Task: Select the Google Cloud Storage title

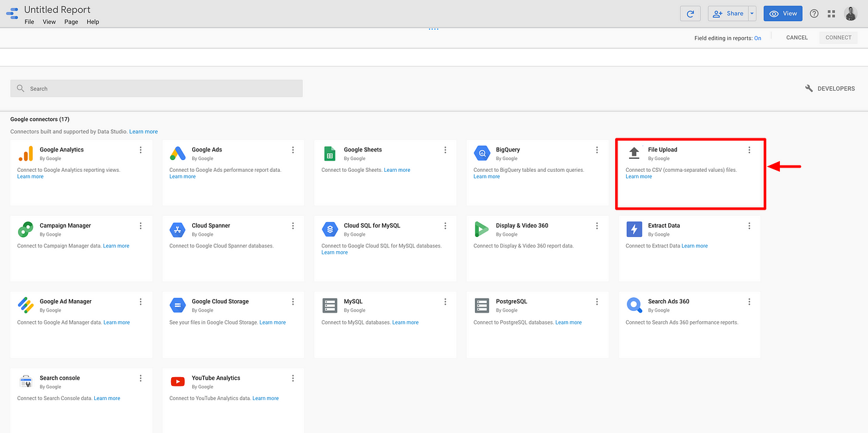Action: pyautogui.click(x=220, y=301)
